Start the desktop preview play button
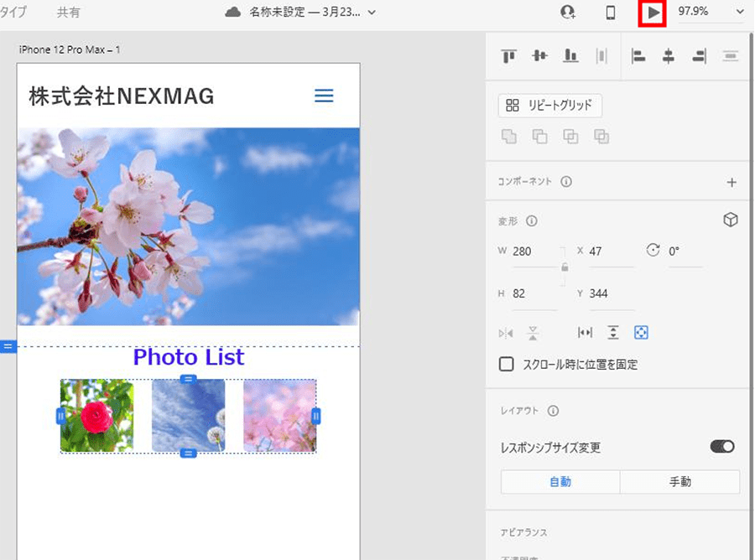 [653, 13]
